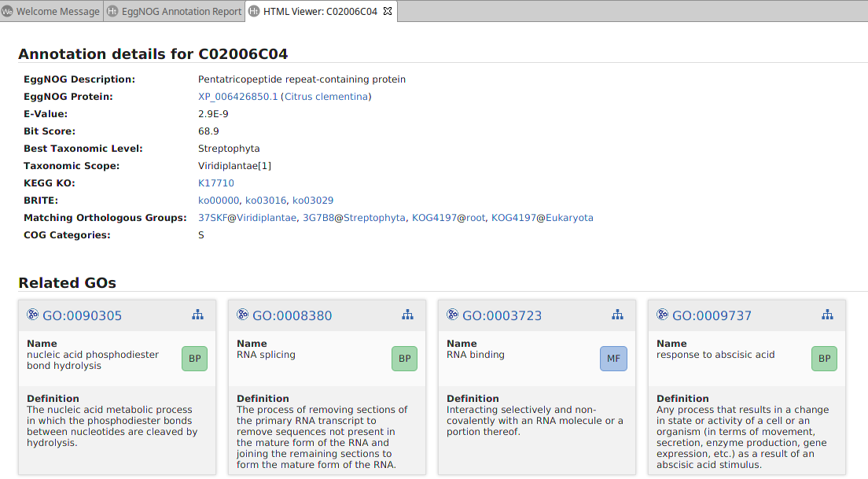Click the BP badge on RNA splicing card
Image resolution: width=868 pixels, height=479 pixels.
tap(404, 359)
